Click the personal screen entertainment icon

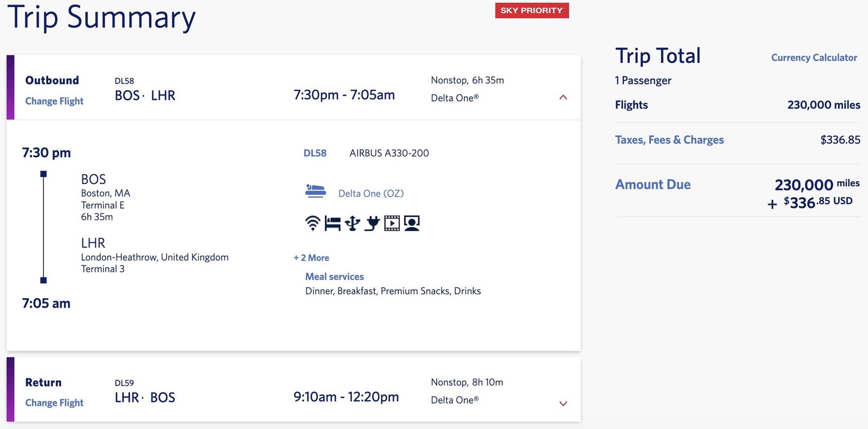coord(412,223)
